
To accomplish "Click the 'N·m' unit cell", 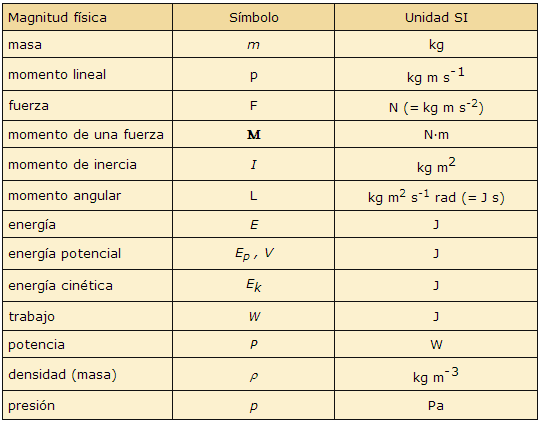I will coord(436,135).
